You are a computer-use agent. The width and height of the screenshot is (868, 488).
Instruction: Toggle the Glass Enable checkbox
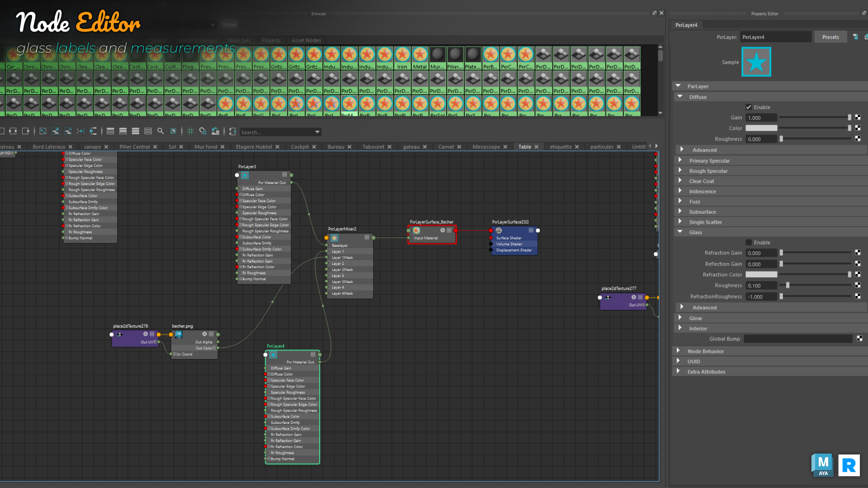pyautogui.click(x=749, y=243)
